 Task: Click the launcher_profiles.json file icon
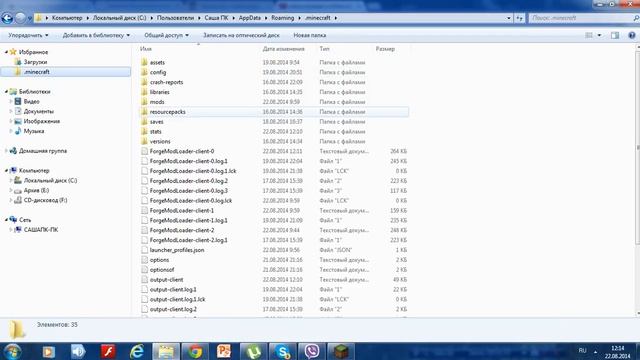(144, 250)
